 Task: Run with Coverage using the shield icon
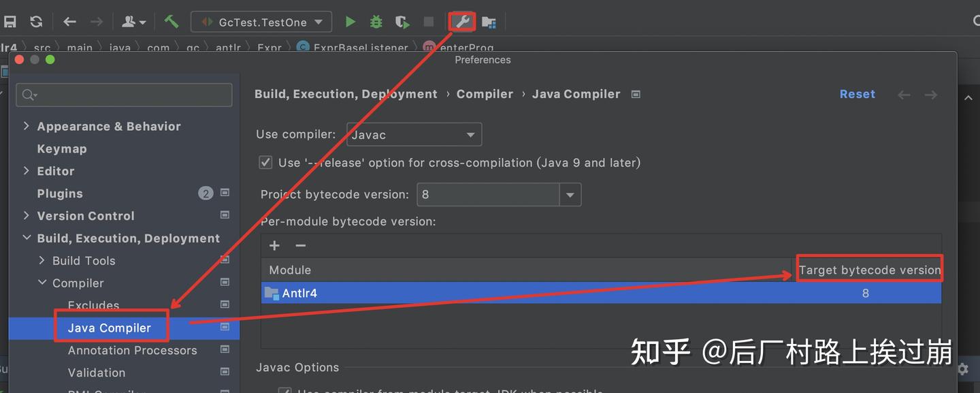tap(402, 21)
